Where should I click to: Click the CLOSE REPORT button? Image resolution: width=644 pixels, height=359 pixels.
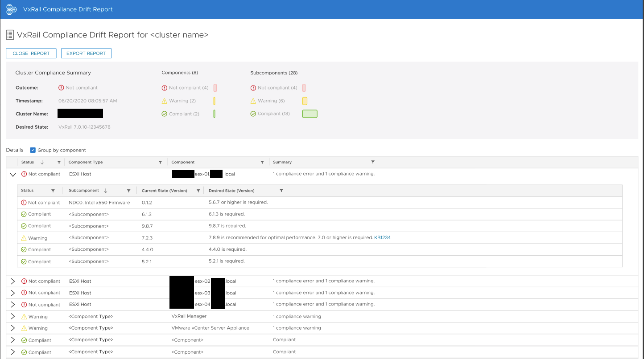pos(31,53)
